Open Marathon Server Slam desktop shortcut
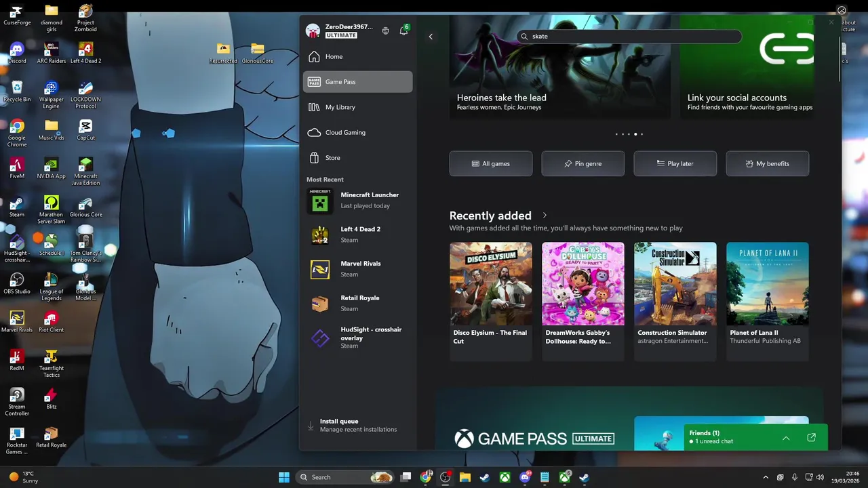The width and height of the screenshot is (868, 488). tap(52, 210)
